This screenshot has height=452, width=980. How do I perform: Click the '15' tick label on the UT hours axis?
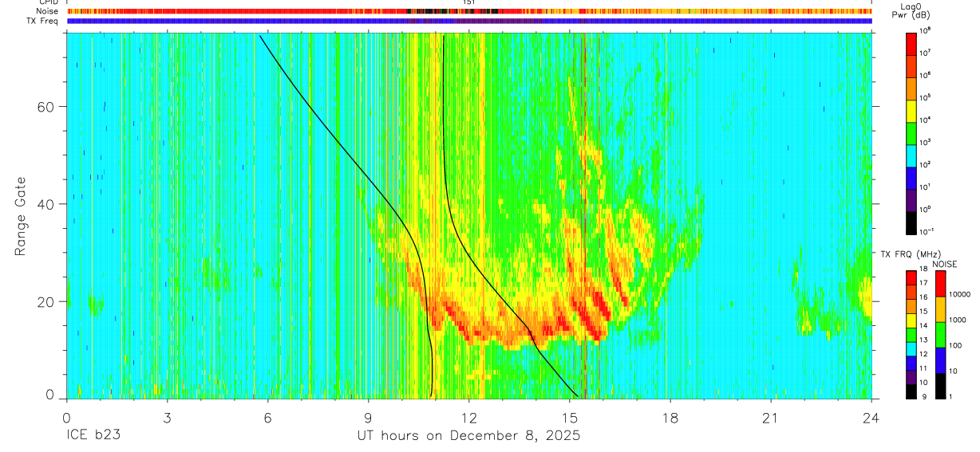569,417
